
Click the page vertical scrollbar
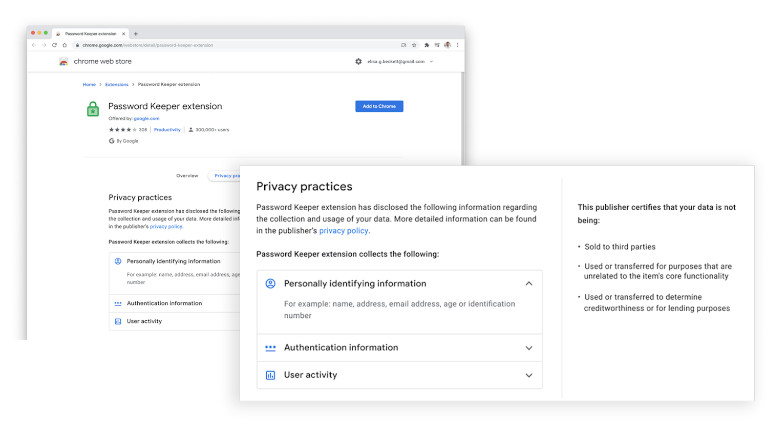coord(462,118)
